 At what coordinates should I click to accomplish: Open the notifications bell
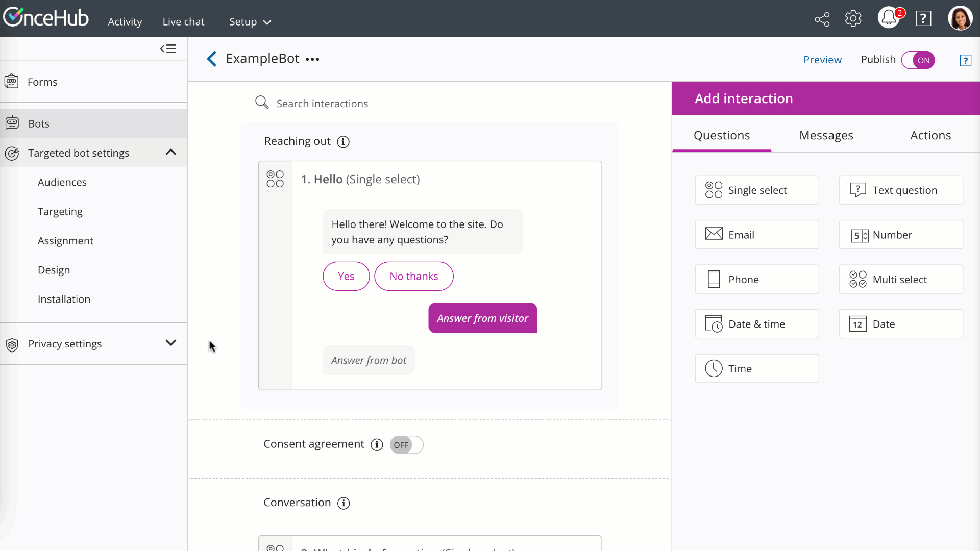pyautogui.click(x=889, y=18)
